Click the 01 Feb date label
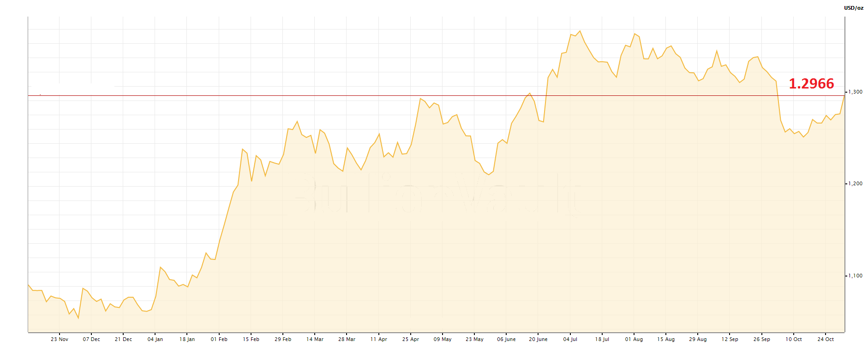 point(219,339)
